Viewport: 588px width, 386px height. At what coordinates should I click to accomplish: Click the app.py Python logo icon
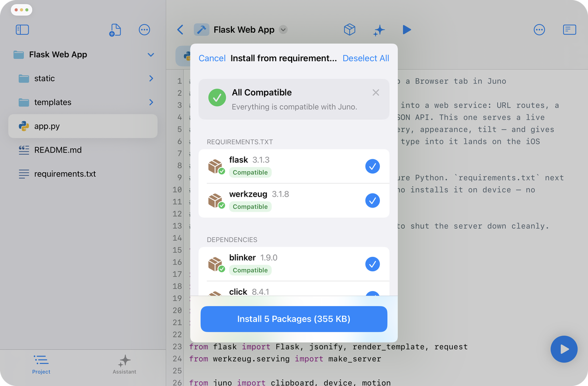pos(24,126)
